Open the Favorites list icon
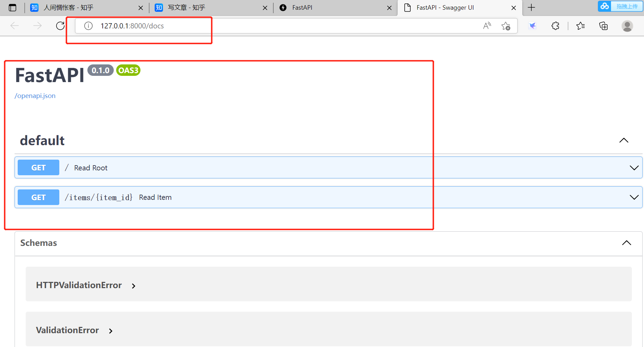 pos(581,26)
